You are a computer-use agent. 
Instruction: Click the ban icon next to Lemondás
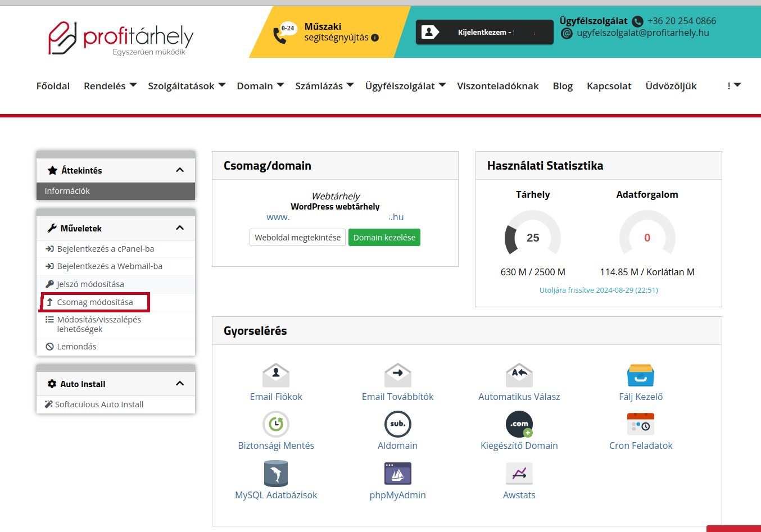click(49, 347)
